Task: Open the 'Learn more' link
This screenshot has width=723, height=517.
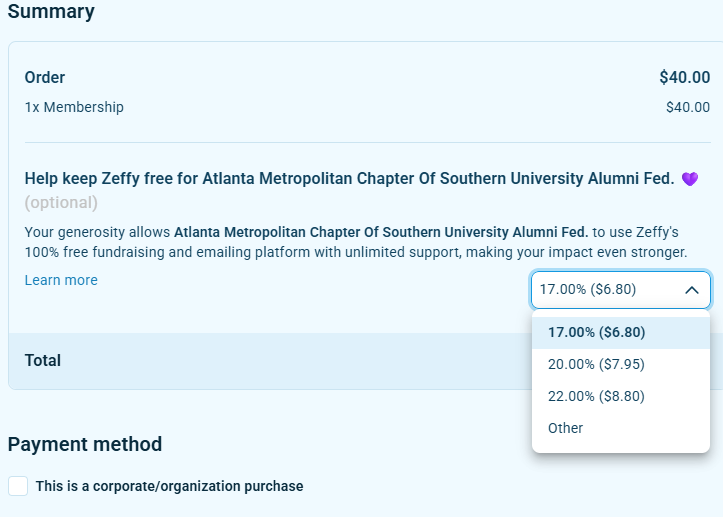Action: (61, 280)
